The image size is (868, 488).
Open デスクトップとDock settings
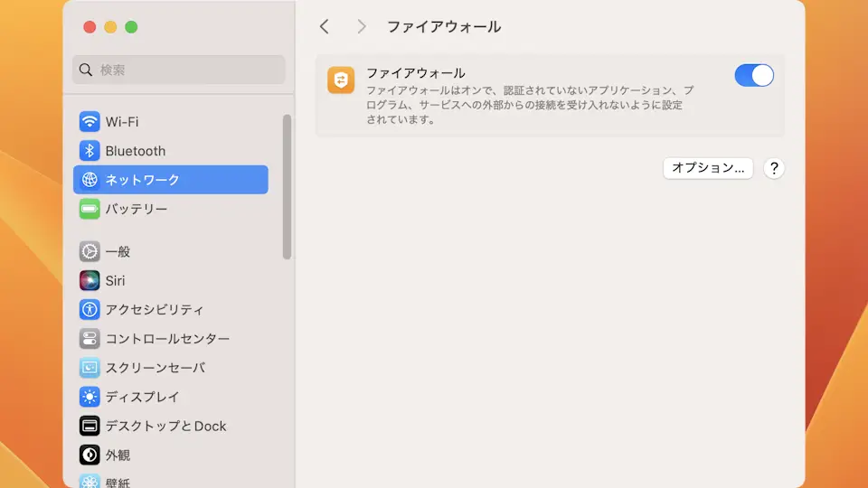[165, 426]
